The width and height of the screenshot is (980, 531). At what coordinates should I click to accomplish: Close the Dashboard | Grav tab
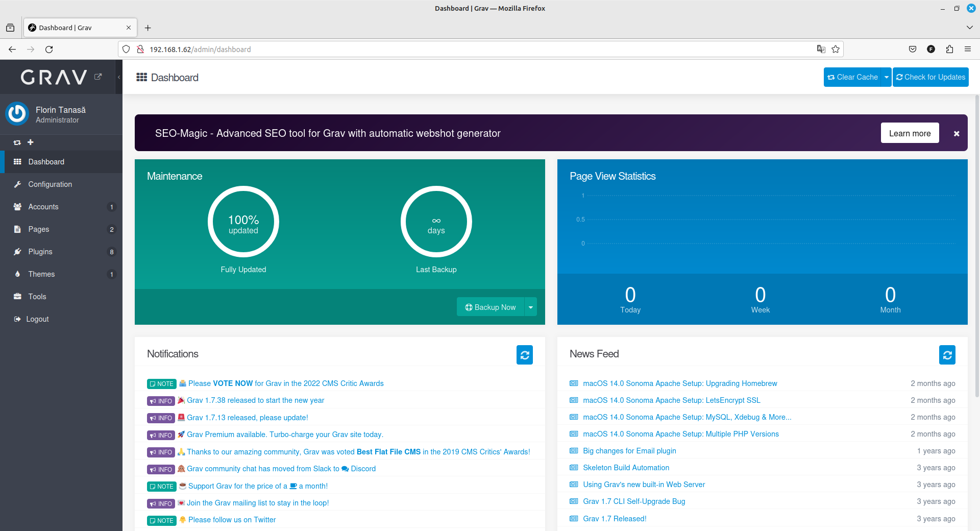click(x=129, y=28)
